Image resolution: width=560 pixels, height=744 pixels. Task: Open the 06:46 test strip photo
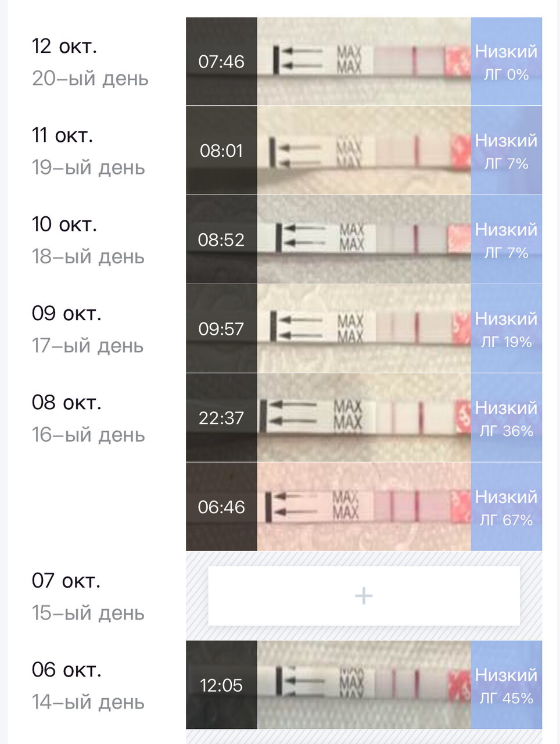click(x=364, y=507)
